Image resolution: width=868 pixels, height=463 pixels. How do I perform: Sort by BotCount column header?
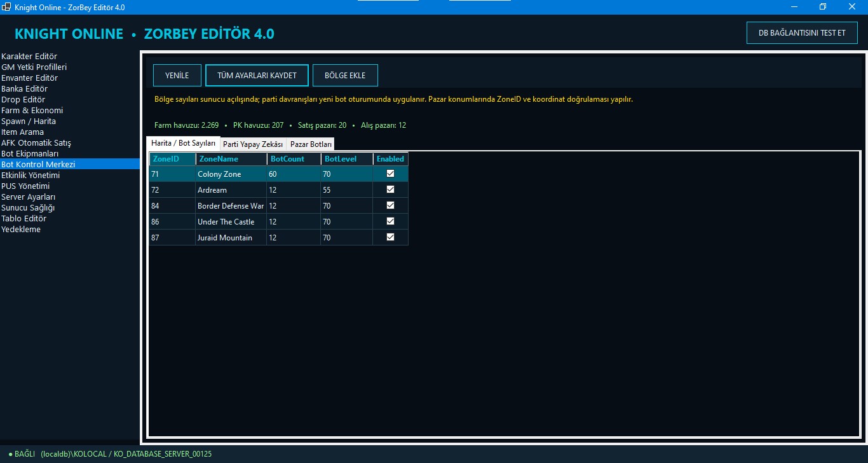(x=294, y=159)
